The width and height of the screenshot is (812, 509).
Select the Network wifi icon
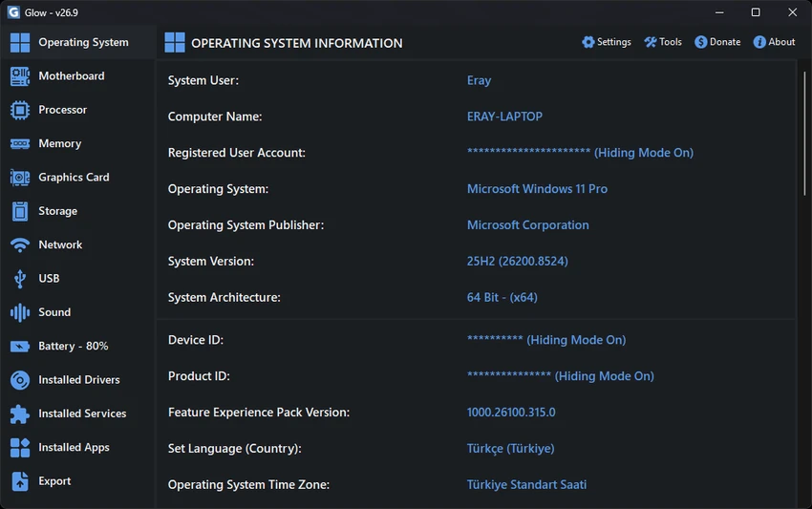click(x=20, y=244)
